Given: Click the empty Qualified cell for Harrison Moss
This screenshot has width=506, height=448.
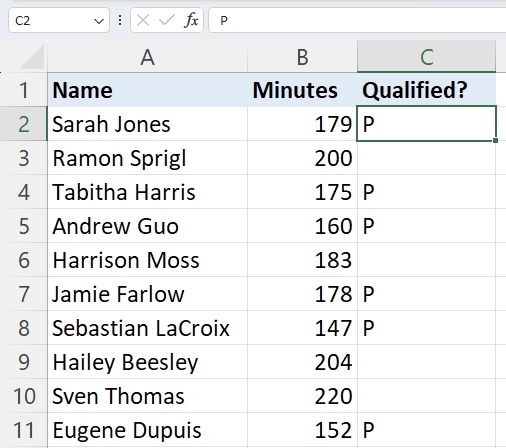Looking at the screenshot, I should (x=426, y=260).
